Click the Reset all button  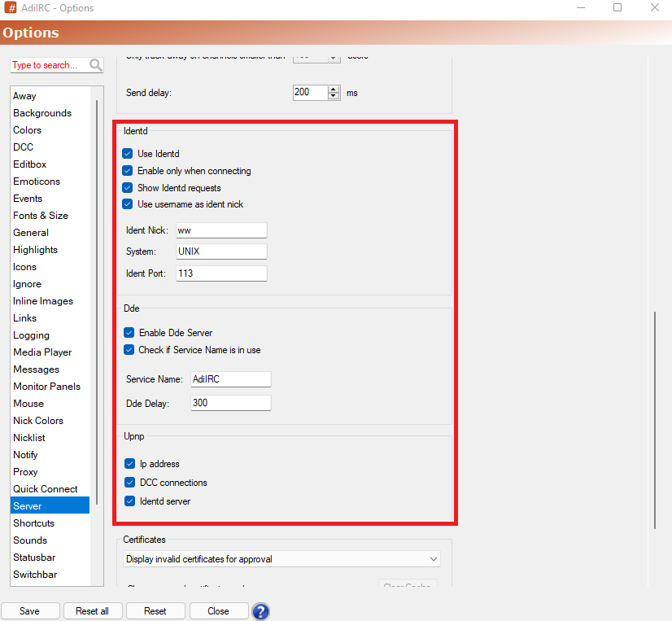pyautogui.click(x=93, y=610)
